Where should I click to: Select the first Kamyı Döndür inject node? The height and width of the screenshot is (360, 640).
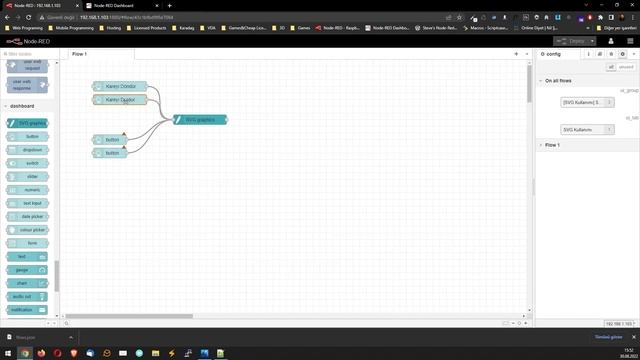coord(120,86)
